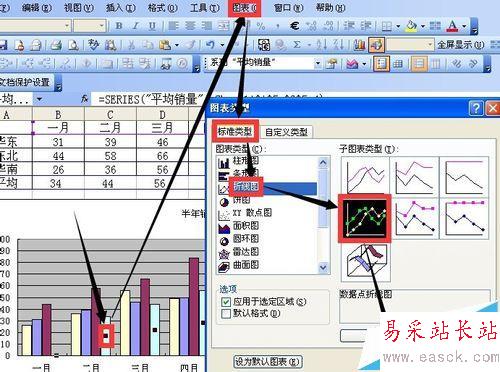Screen dimensions: 500x372
Task: Open the Paste options dropdown arrow
Action: click(x=177, y=45)
